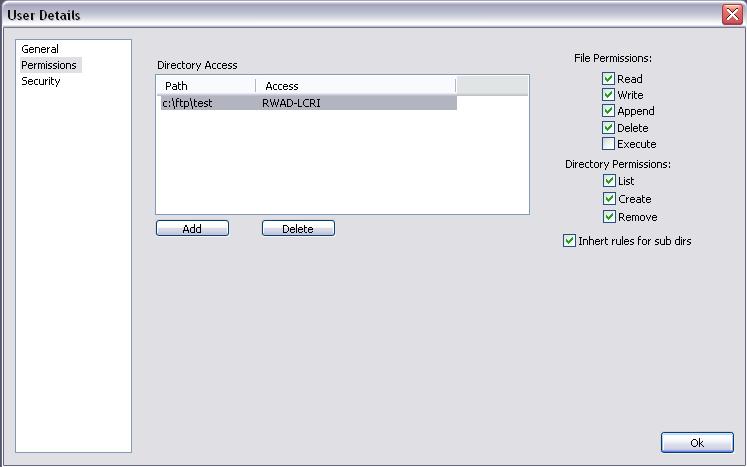747x467 pixels.
Task: Confirm with the Ok button
Action: [x=697, y=443]
